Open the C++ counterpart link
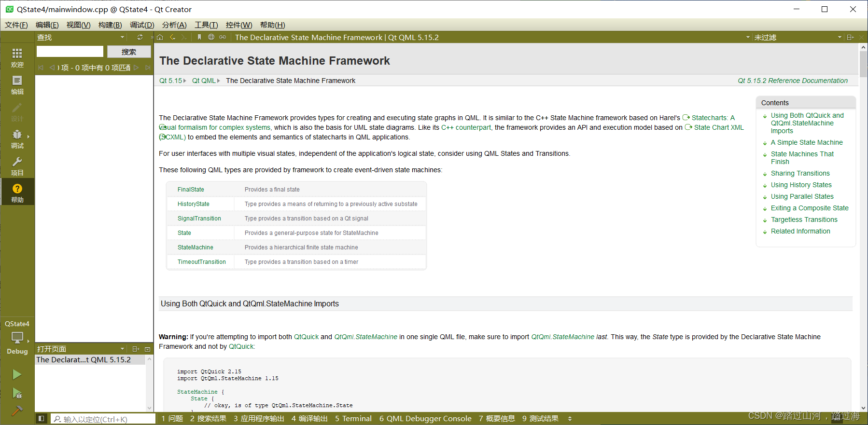The height and width of the screenshot is (425, 868). [466, 127]
